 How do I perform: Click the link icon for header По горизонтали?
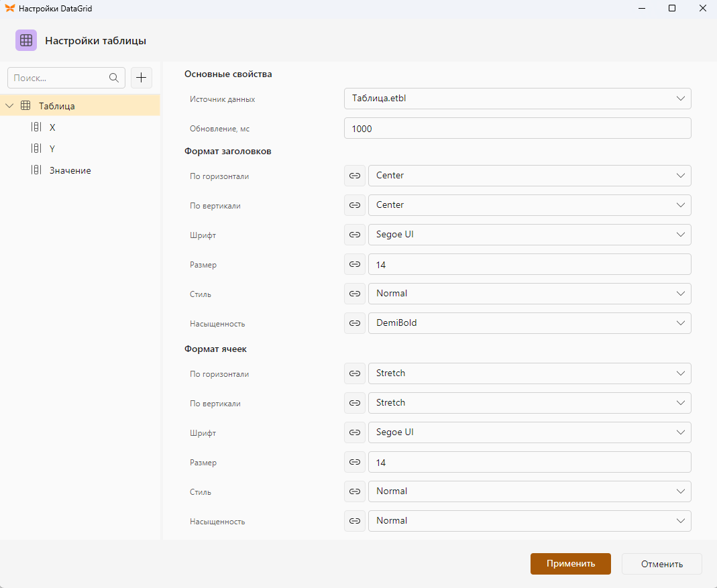[355, 176]
